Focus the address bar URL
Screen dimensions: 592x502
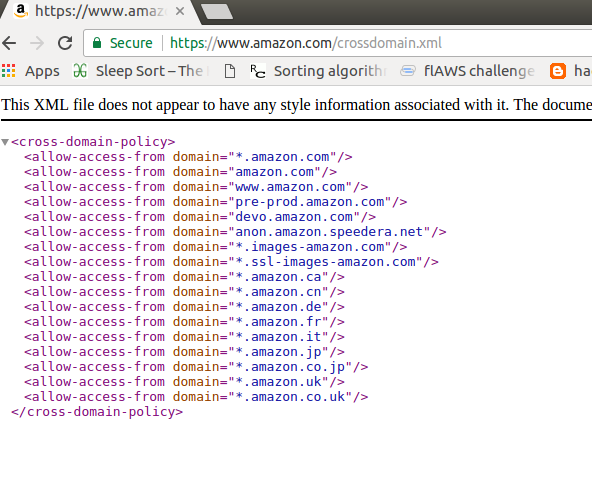coord(306,43)
